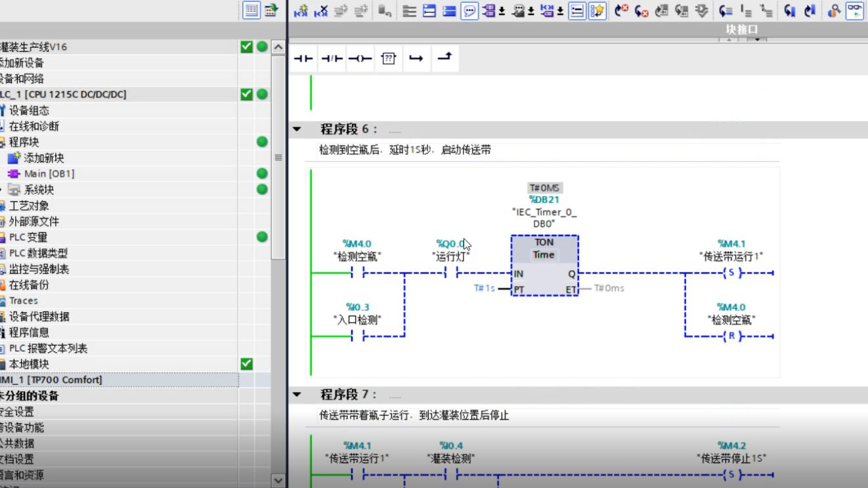868x488 pixels.
Task: Open dropdown arrow beside absolute/symbolic operands icon
Action: click(502, 11)
